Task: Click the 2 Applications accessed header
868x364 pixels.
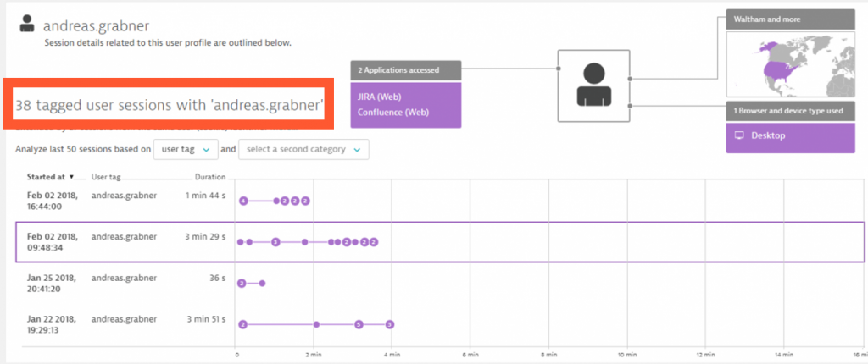Action: [406, 70]
